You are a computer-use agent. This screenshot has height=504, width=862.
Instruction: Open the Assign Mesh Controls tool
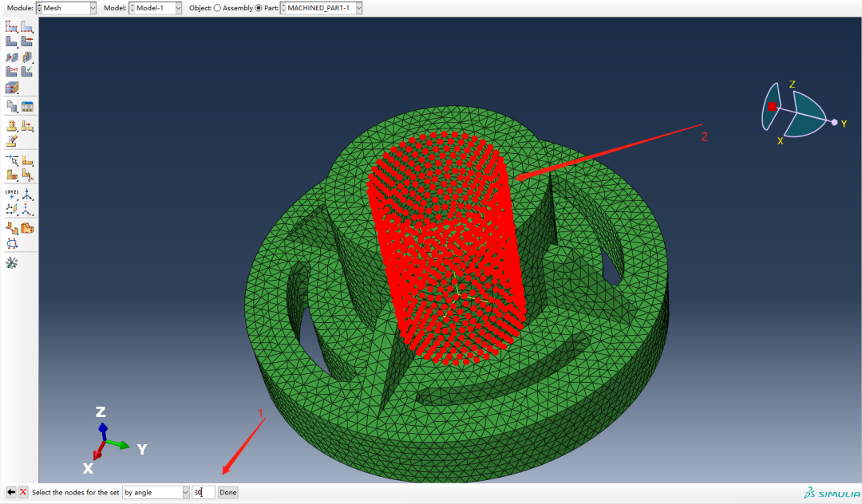[x=11, y=57]
